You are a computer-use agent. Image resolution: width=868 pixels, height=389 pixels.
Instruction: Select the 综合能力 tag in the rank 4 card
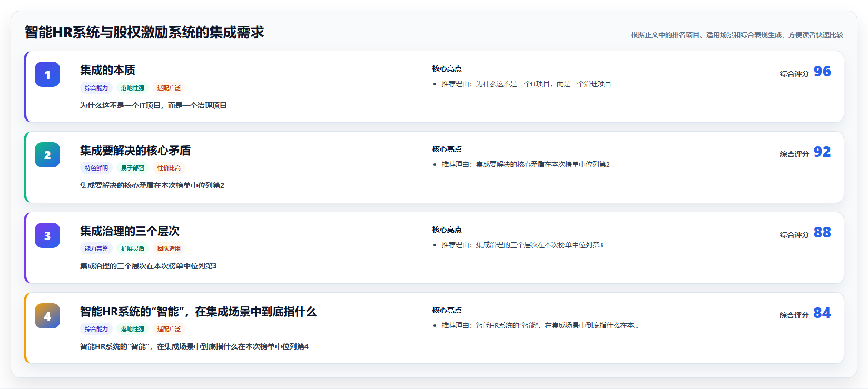click(x=96, y=329)
